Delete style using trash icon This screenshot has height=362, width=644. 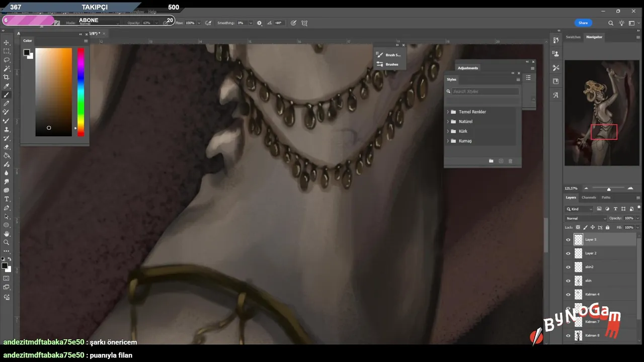(x=510, y=161)
